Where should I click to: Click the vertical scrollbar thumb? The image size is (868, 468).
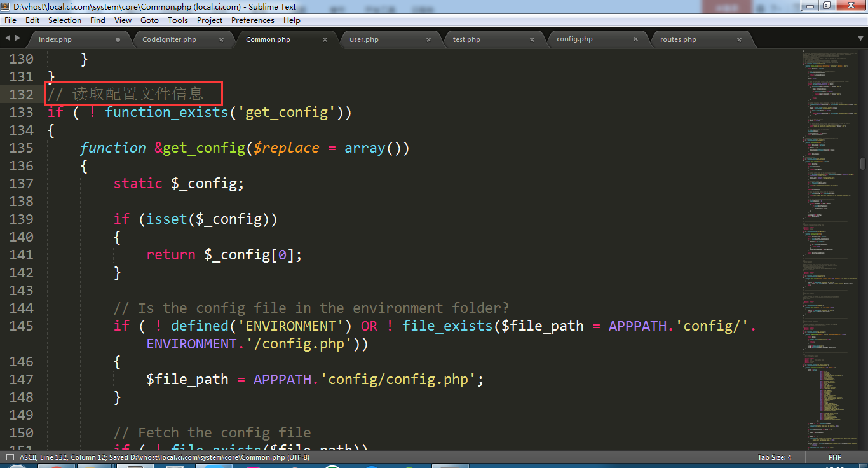click(x=862, y=163)
